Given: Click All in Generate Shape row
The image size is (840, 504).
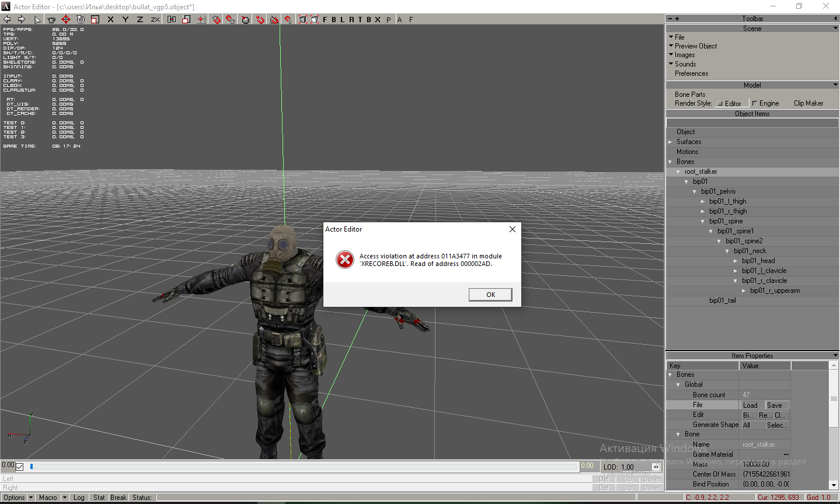Looking at the screenshot, I should (x=752, y=425).
